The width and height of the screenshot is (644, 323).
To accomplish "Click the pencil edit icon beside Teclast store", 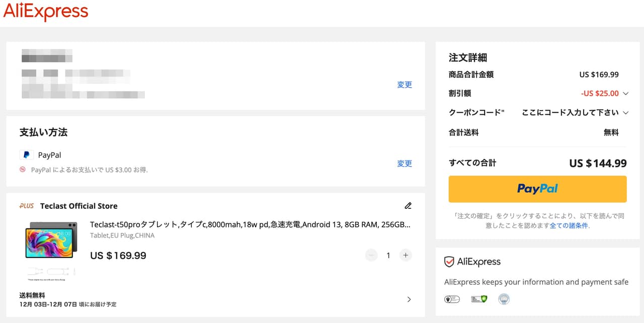I will click(x=408, y=206).
